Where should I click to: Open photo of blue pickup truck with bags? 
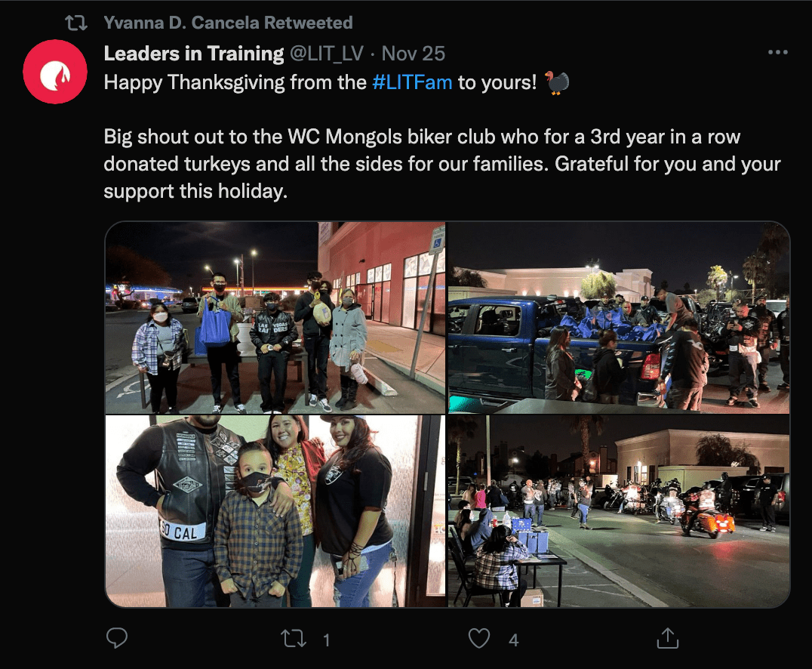[x=619, y=318]
